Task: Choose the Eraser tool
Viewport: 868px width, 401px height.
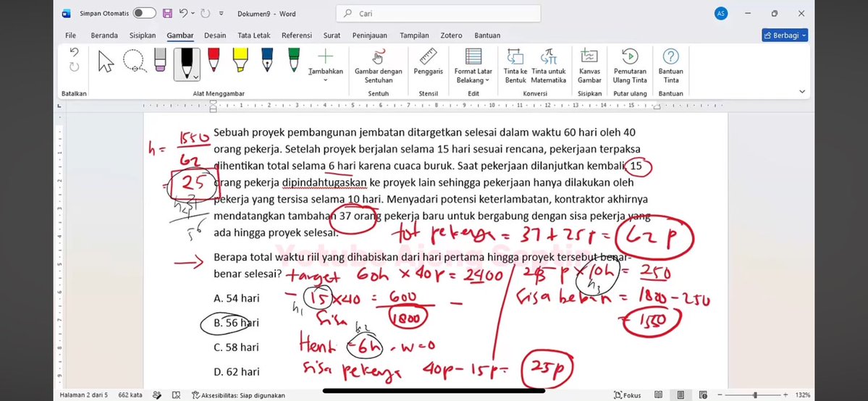Action: click(160, 60)
